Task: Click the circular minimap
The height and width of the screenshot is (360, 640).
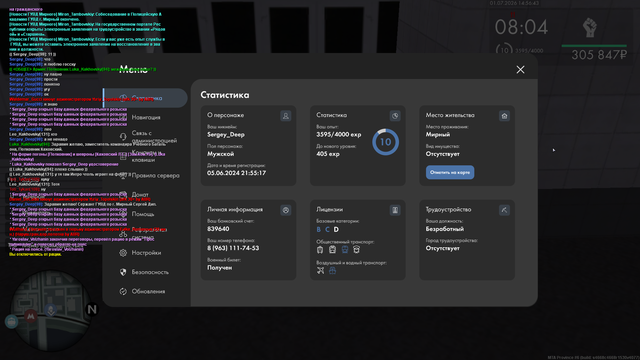Action: tap(51, 311)
